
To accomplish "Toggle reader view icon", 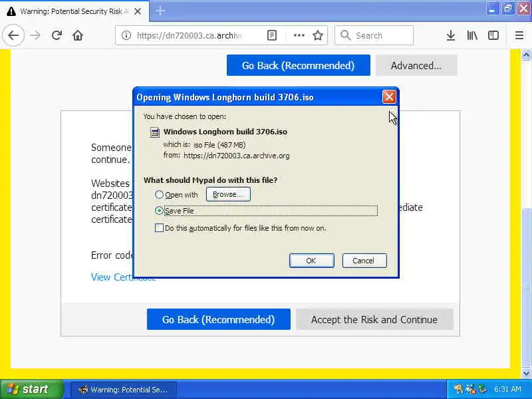I will click(x=272, y=35).
